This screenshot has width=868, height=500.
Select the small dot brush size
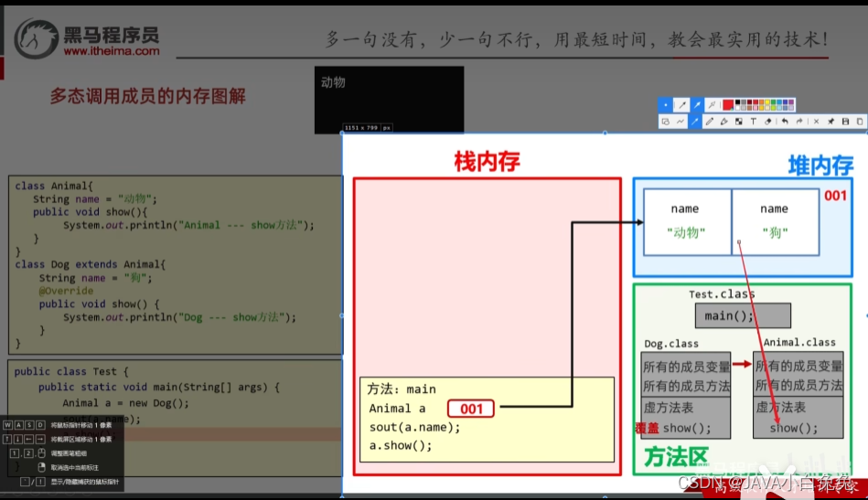point(665,105)
